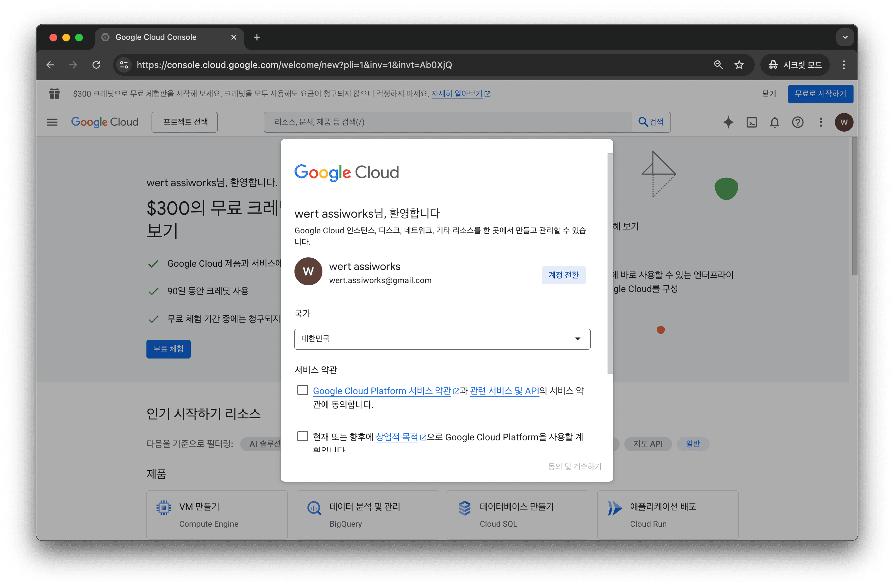Click the gift icon in the promo banner
Viewport: 894px width, 588px height.
pyautogui.click(x=55, y=93)
